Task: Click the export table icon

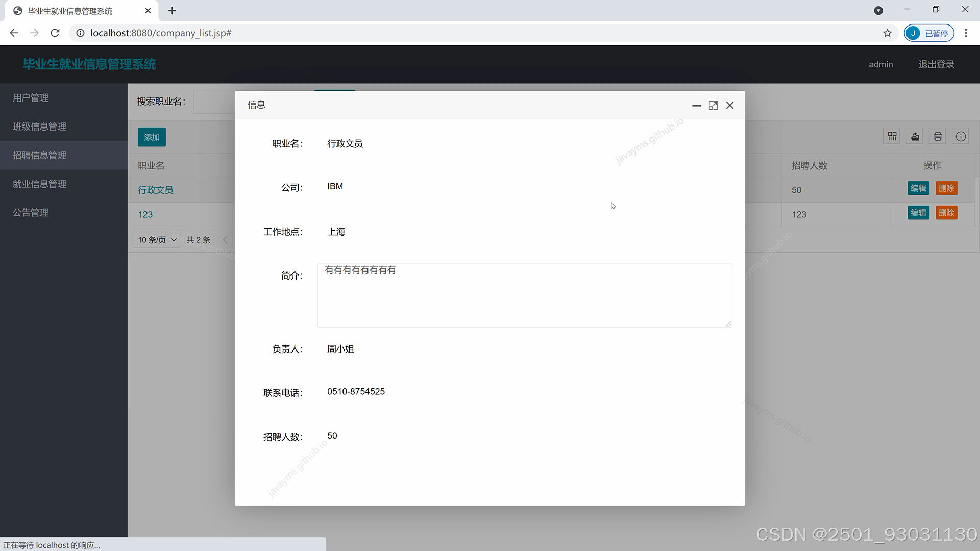Action: pyautogui.click(x=915, y=136)
